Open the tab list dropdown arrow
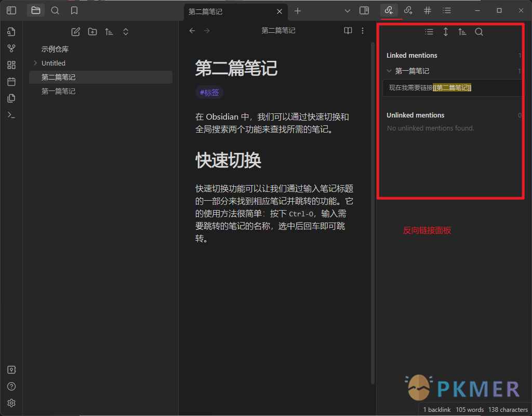The height and width of the screenshot is (416, 532). (x=348, y=11)
